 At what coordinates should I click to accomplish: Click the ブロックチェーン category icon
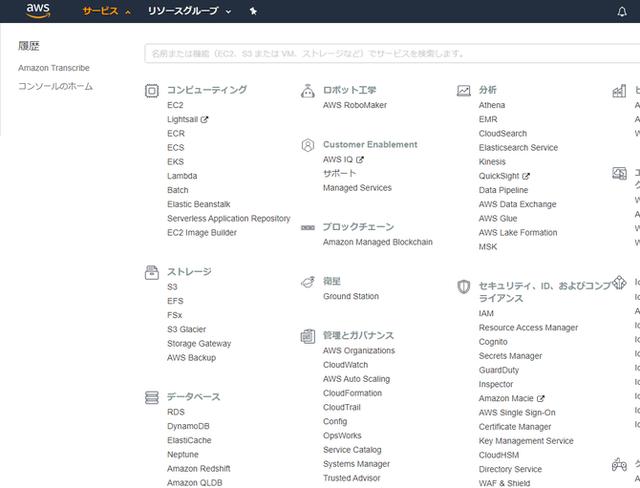pyautogui.click(x=308, y=227)
